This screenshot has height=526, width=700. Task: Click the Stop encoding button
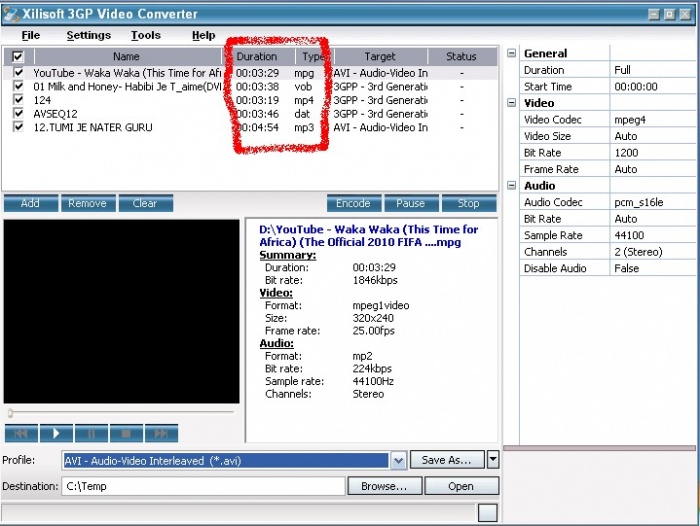coord(469,203)
